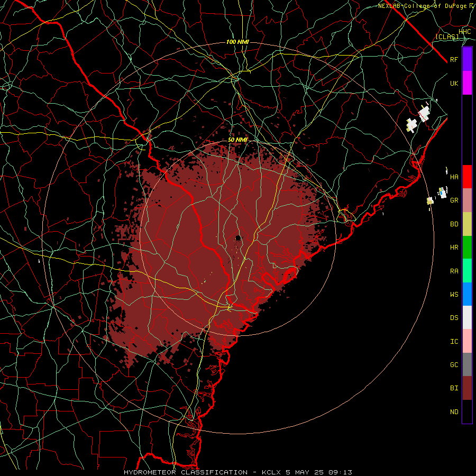Click the IC legend label
The width and height of the screenshot is (476, 476).
point(454,342)
